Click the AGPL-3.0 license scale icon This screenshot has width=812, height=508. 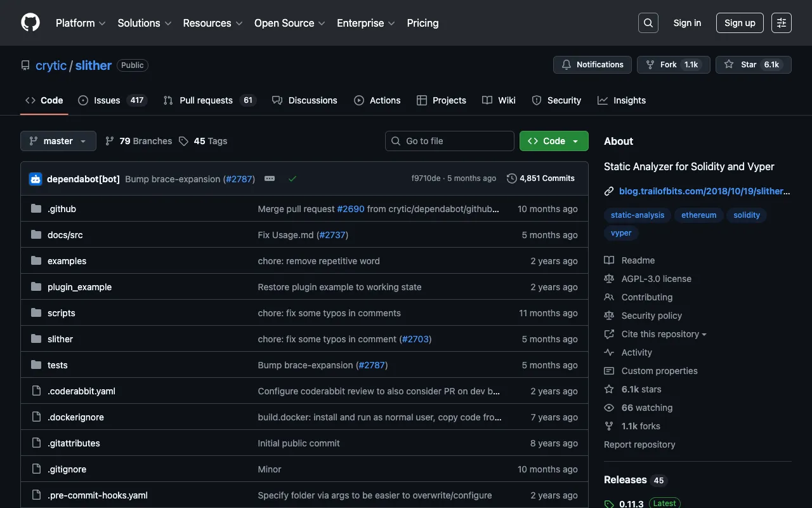coord(609,278)
